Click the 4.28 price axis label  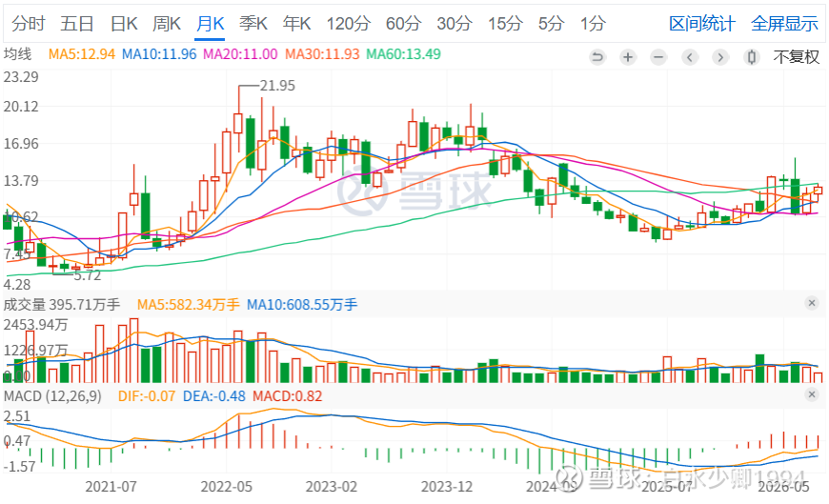coord(17,285)
